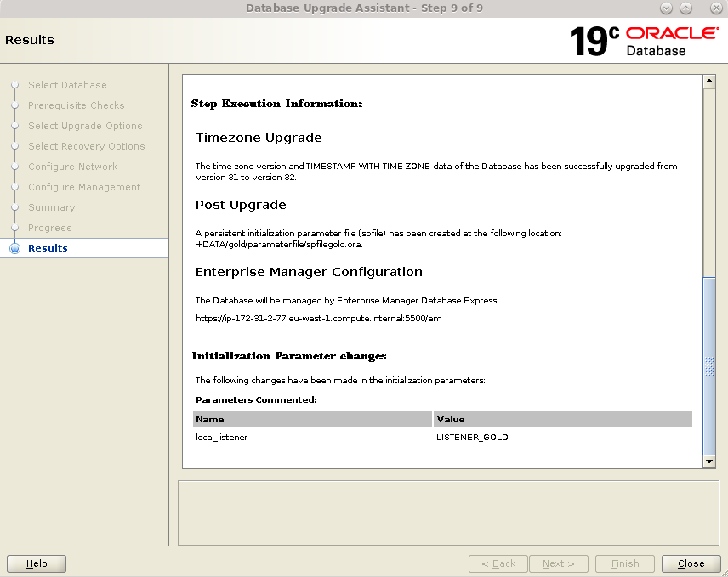728x577 pixels.
Task: Click the scrollbar down arrow
Action: click(x=709, y=461)
